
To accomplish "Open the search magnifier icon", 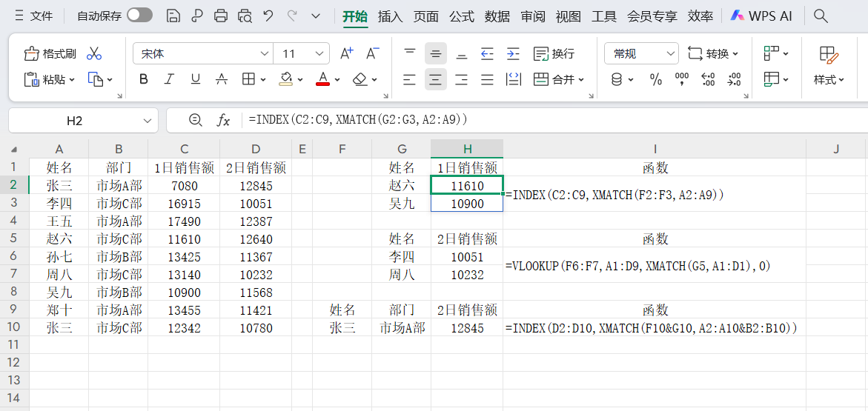I will coord(821,16).
